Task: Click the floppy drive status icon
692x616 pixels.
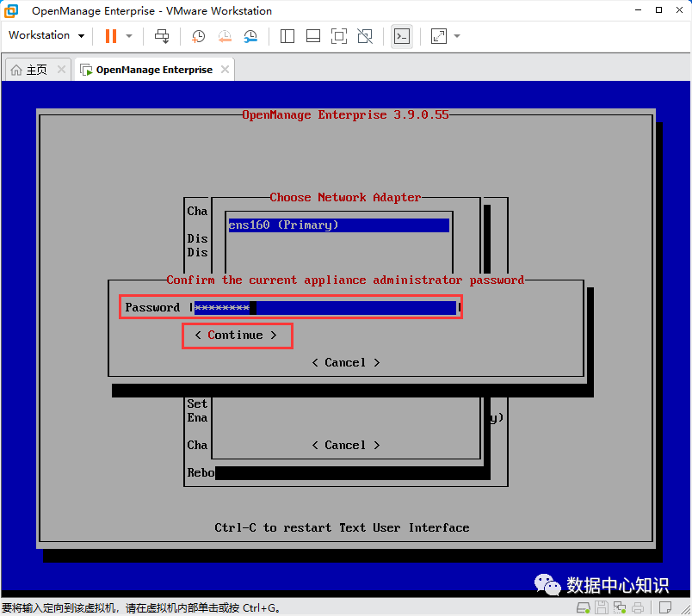Action: (x=602, y=607)
